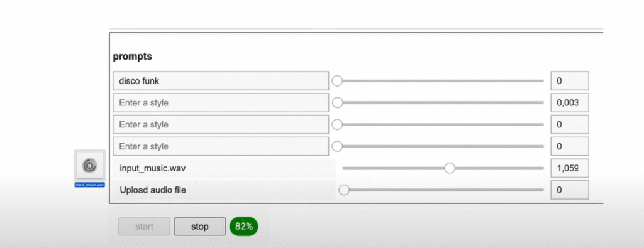The width and height of the screenshot is (644, 248).
Task: Click the Upload audio file slider handle
Action: tap(344, 190)
